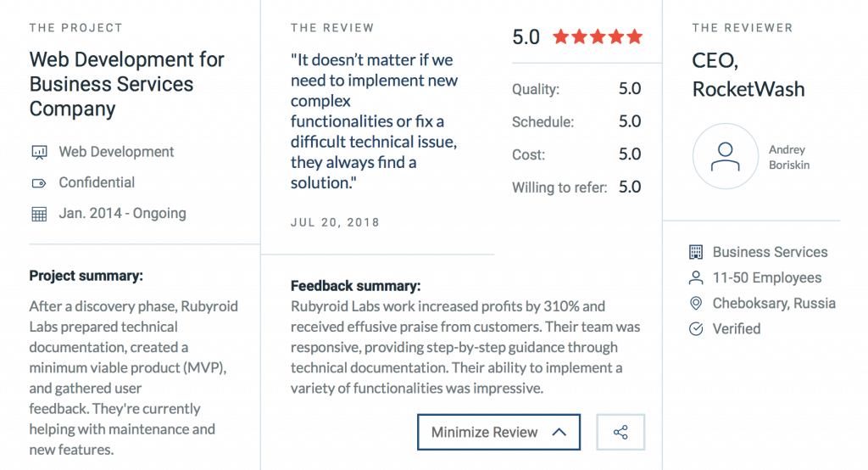Click the Confidential budget tag icon
This screenshot has width=868, height=470.
(38, 183)
